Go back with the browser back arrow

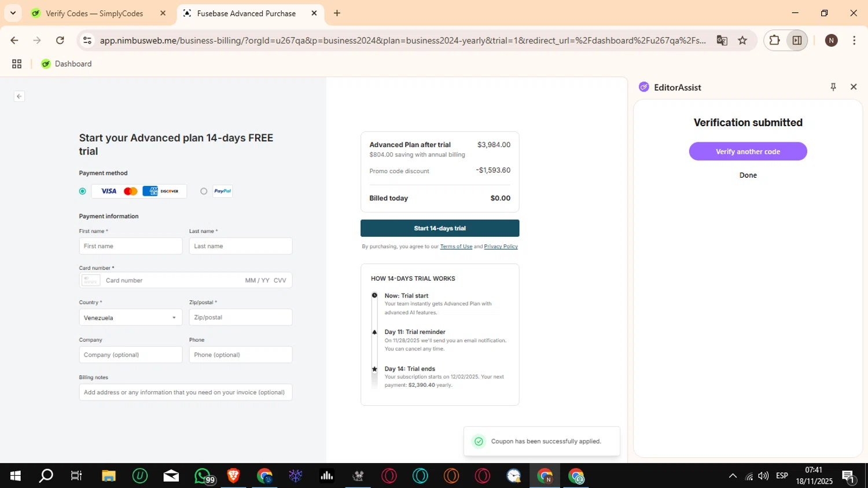14,40
